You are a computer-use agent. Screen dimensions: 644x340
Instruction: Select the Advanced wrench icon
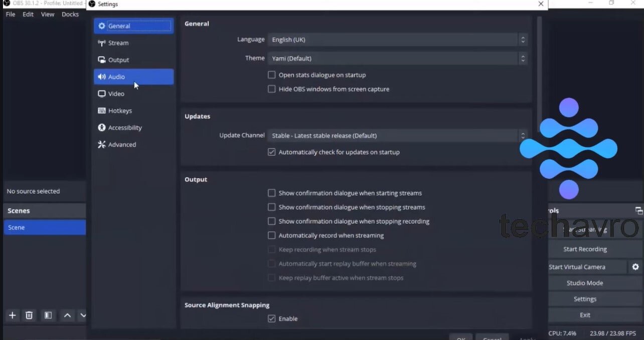point(102,144)
